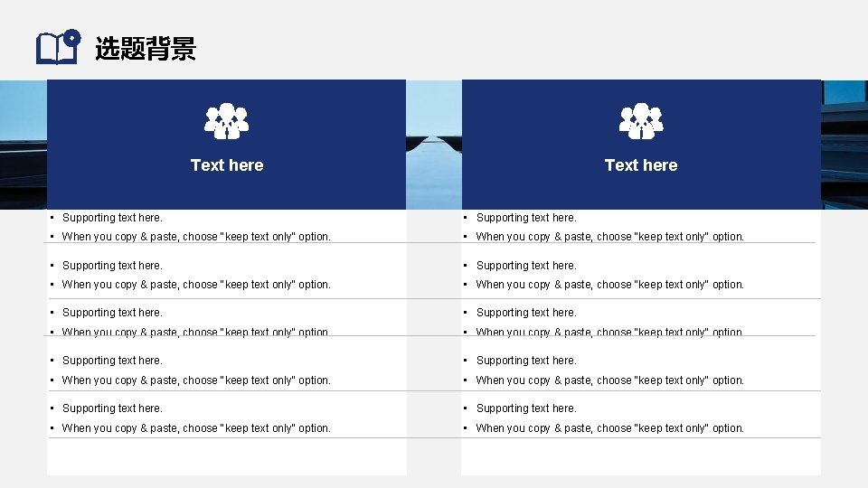
Task: Click the empty white area below the left column's bullets
Action: [226, 456]
